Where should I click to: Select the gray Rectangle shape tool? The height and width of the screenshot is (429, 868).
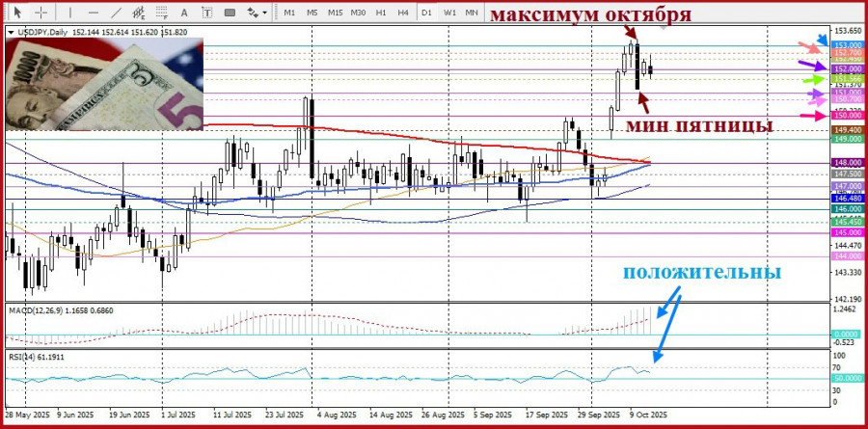point(230,12)
